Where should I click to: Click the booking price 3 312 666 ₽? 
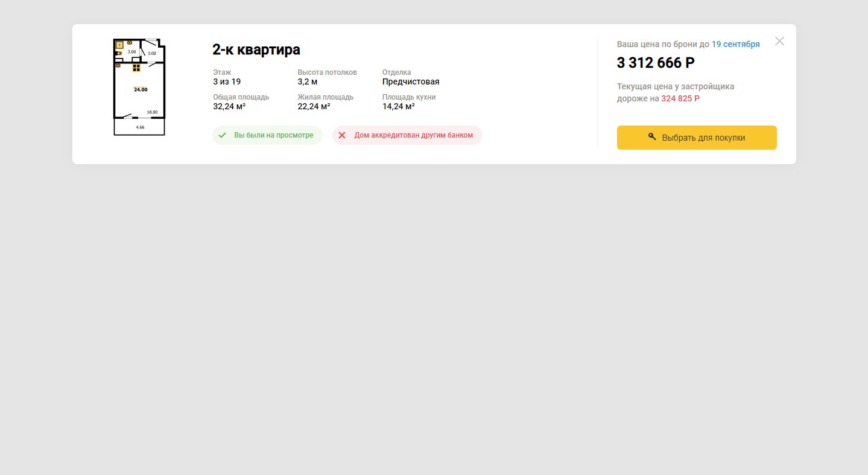656,63
